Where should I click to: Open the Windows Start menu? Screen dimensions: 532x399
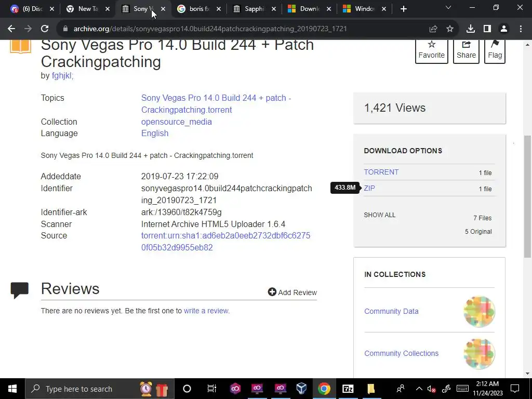click(x=12, y=389)
